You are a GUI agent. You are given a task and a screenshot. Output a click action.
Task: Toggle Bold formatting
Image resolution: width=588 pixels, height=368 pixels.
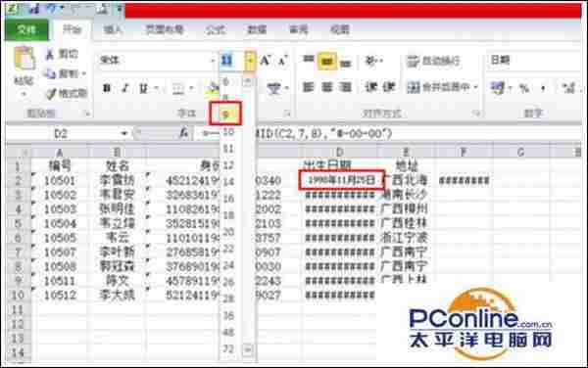pos(107,88)
